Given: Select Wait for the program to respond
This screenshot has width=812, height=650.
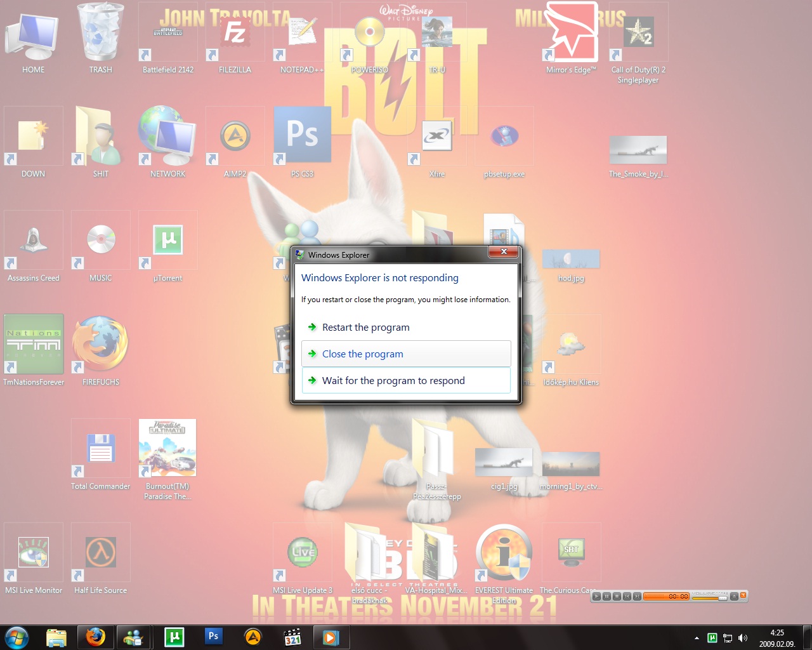Looking at the screenshot, I should [406, 380].
